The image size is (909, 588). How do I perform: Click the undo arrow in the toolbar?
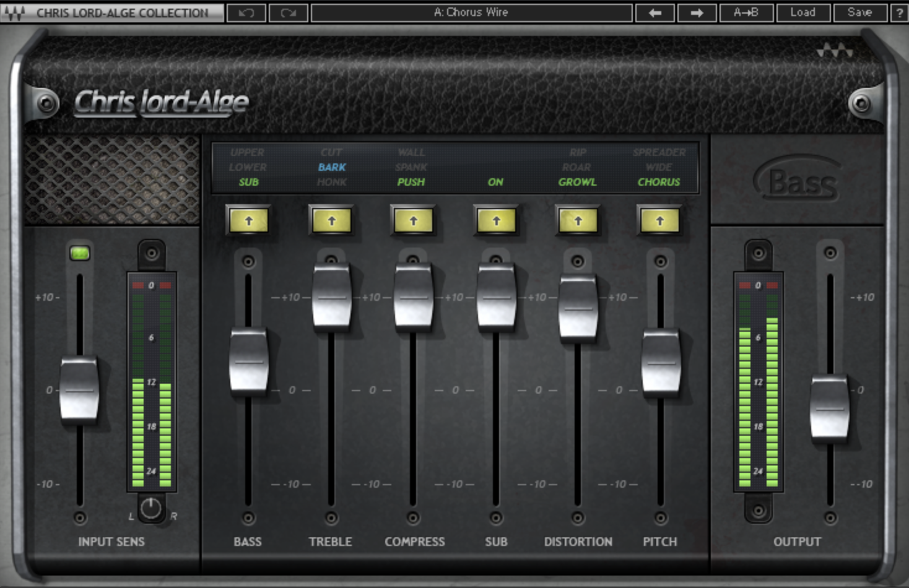point(246,12)
